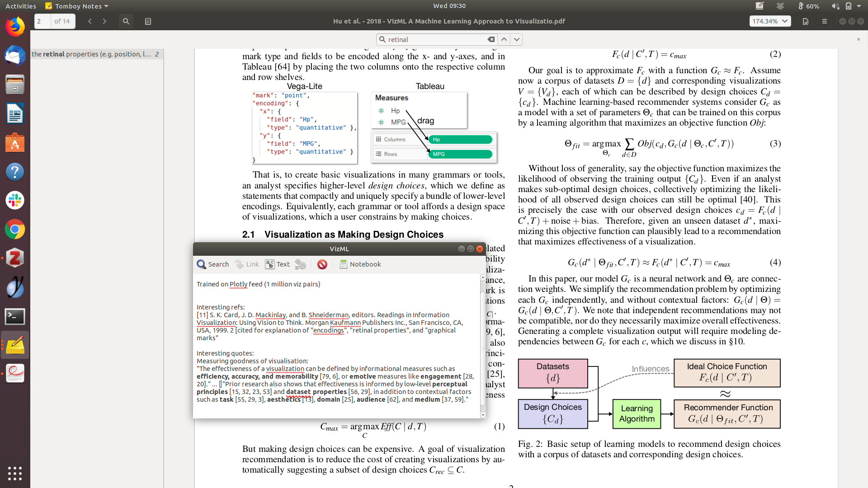Open Text formatting menu in VizML note
The height and width of the screenshot is (488, 868).
coord(278,264)
